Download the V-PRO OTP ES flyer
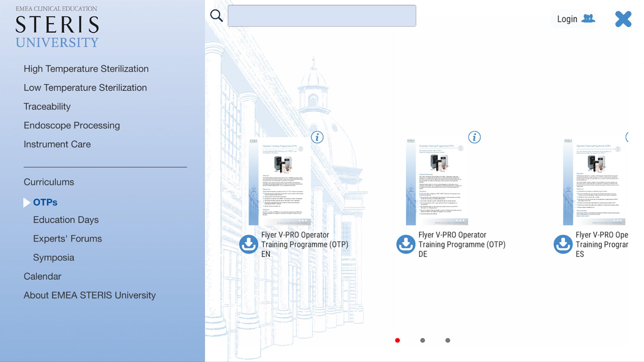The height and width of the screenshot is (362, 644). 563,244
